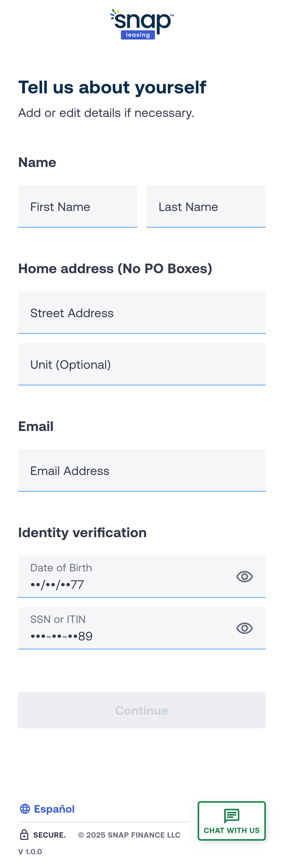284x868 pixels.
Task: Switch the page language to Español
Action: click(54, 808)
